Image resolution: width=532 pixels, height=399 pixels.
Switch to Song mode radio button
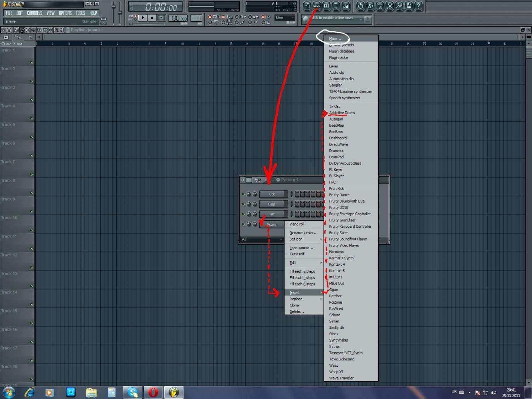coord(135,20)
